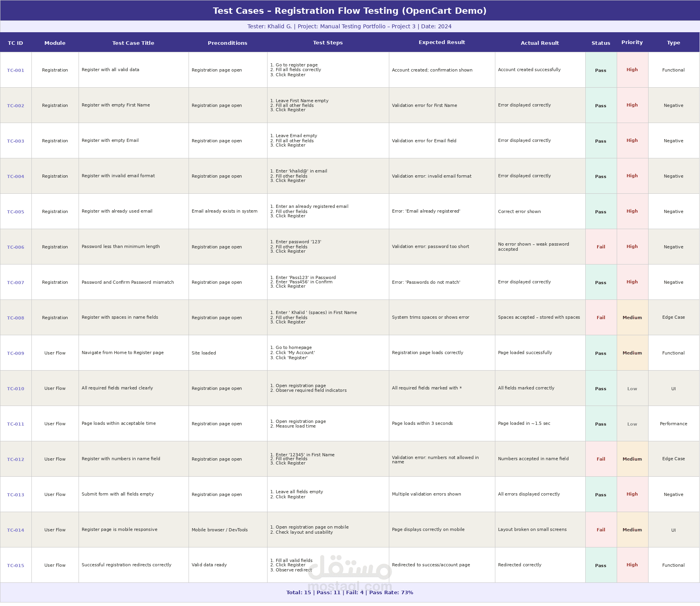Select the Pass status for TC-001
This screenshot has width=700, height=606.
coord(601,70)
